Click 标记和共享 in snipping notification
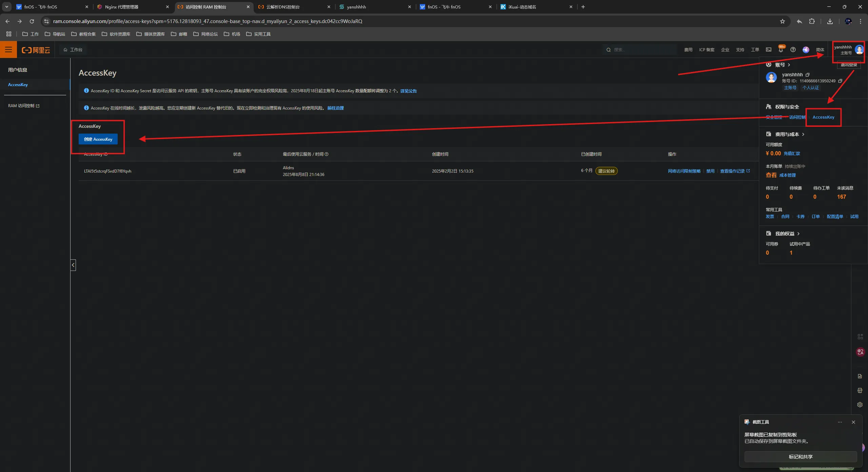This screenshot has height=472, width=868. click(801, 457)
